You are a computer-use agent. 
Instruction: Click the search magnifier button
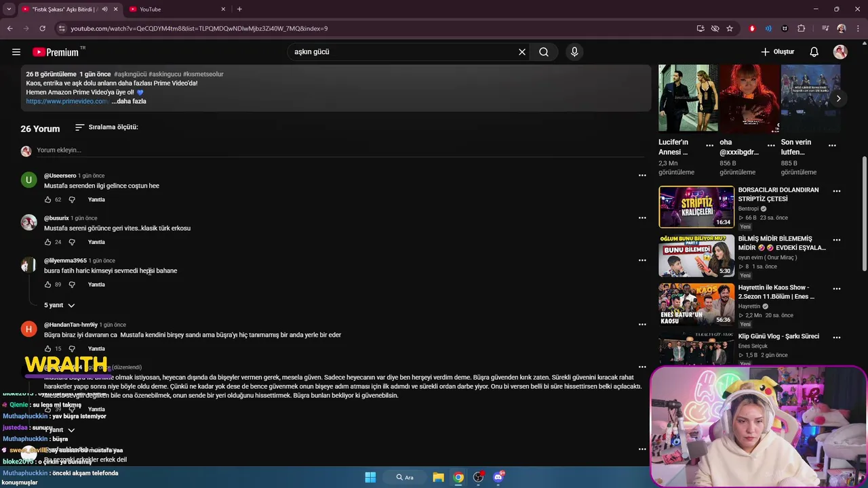click(544, 52)
